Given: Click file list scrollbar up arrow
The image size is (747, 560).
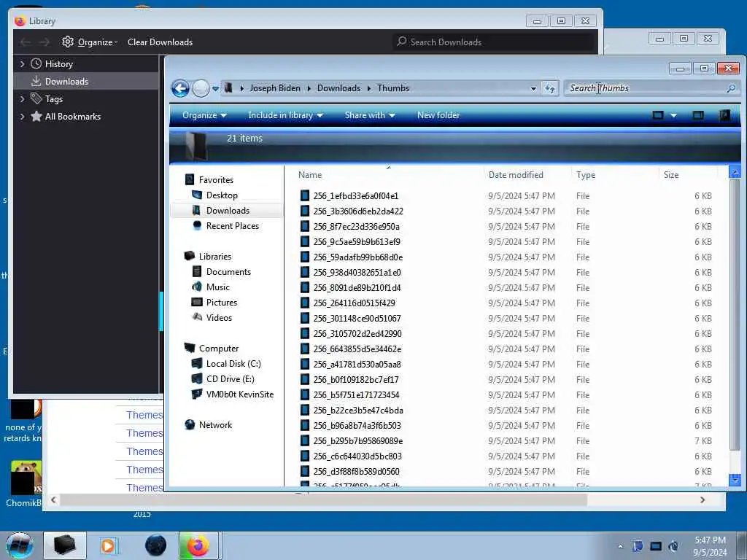Looking at the screenshot, I should point(735,172).
